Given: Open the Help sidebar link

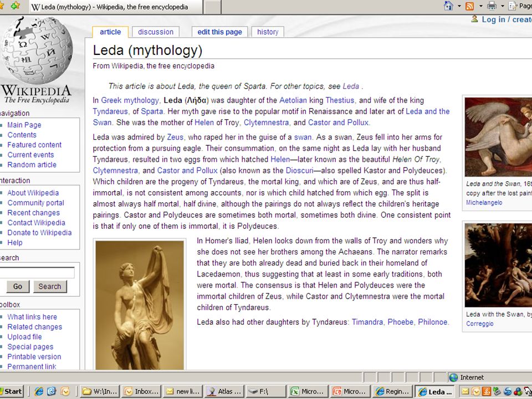Looking at the screenshot, I should click(15, 243).
